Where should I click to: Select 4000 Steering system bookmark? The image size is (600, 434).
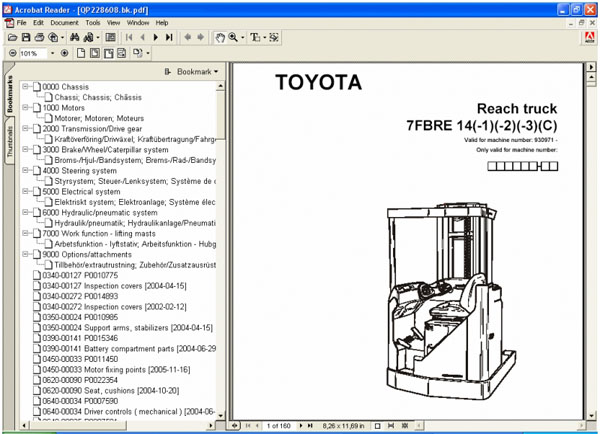point(80,171)
